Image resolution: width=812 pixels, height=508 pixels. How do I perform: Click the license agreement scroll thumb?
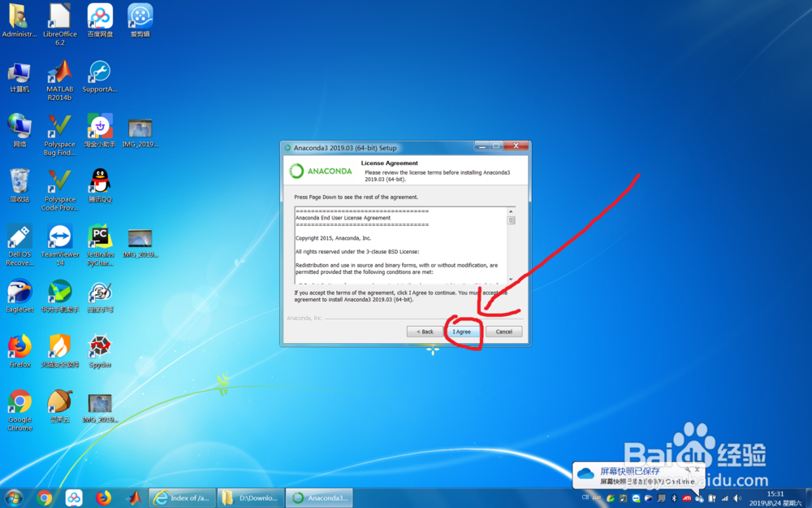tap(511, 220)
